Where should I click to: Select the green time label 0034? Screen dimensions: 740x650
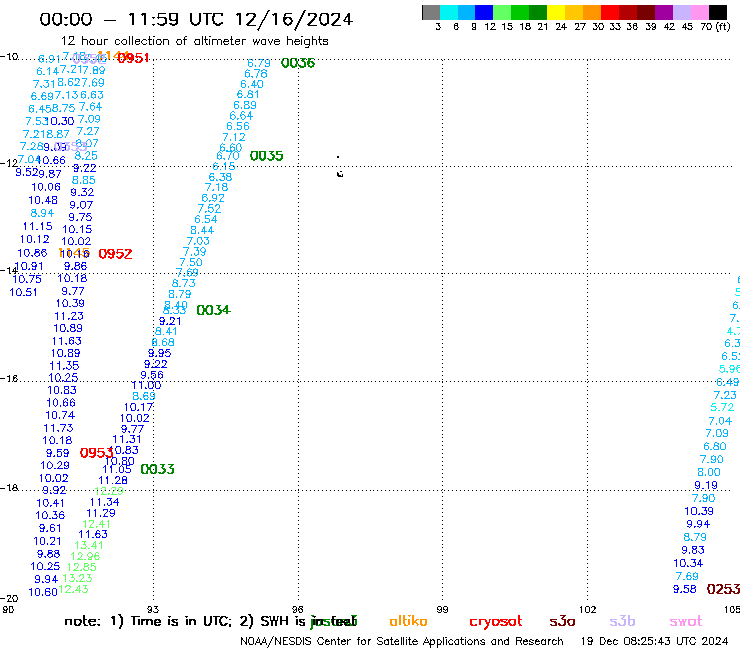pos(213,310)
